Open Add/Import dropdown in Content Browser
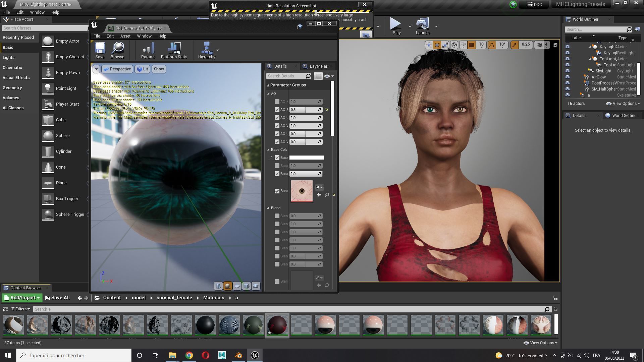Screen dimensions: 644x362 click(21, 298)
